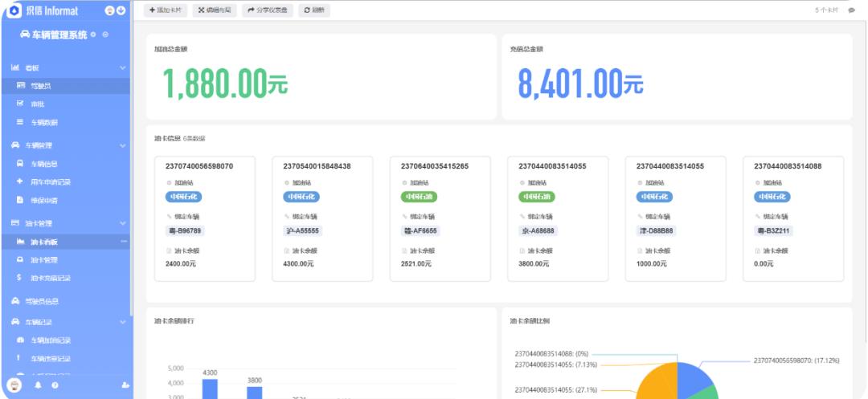The height and width of the screenshot is (399, 868).
Task: Click the document icon of the 维保申请 item
Action: [x=20, y=200]
